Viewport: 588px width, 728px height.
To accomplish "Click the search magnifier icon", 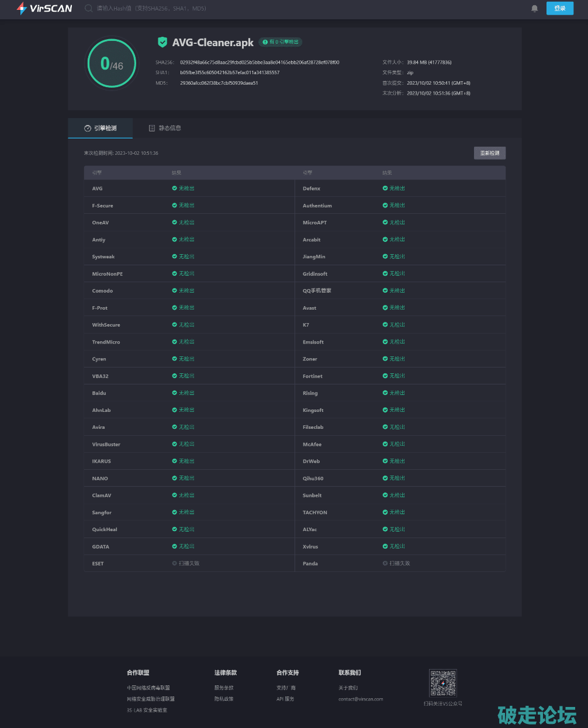I will coord(89,8).
